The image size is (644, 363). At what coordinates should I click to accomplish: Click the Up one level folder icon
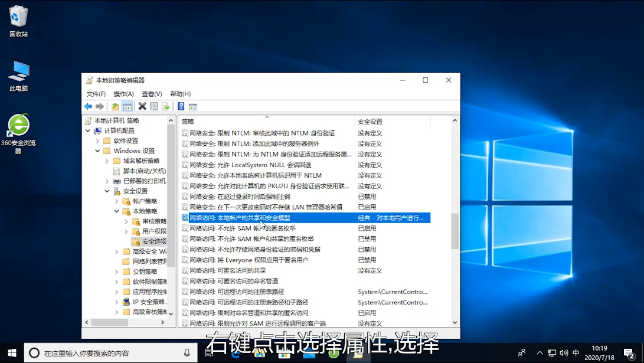pyautogui.click(x=115, y=107)
